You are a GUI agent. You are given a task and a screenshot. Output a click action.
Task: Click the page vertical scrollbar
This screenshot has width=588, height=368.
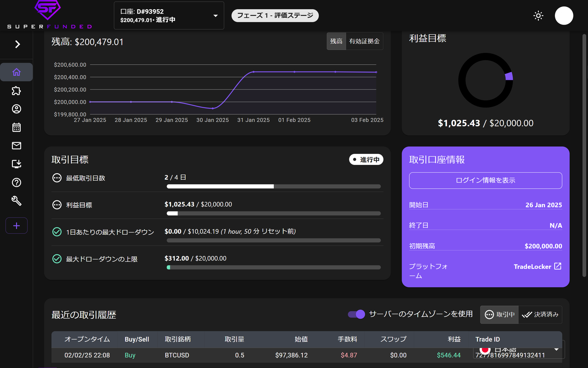pos(584,155)
